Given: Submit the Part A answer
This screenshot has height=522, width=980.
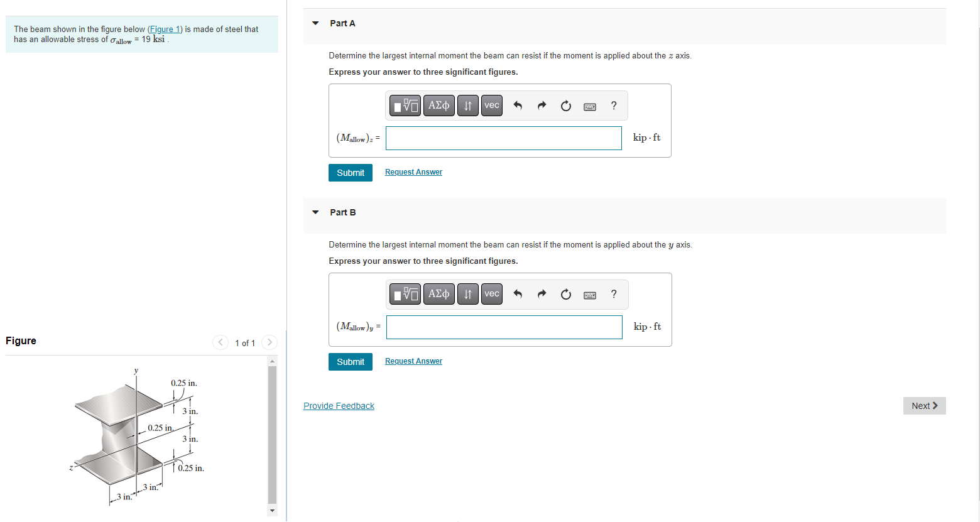Looking at the screenshot, I should [x=351, y=173].
